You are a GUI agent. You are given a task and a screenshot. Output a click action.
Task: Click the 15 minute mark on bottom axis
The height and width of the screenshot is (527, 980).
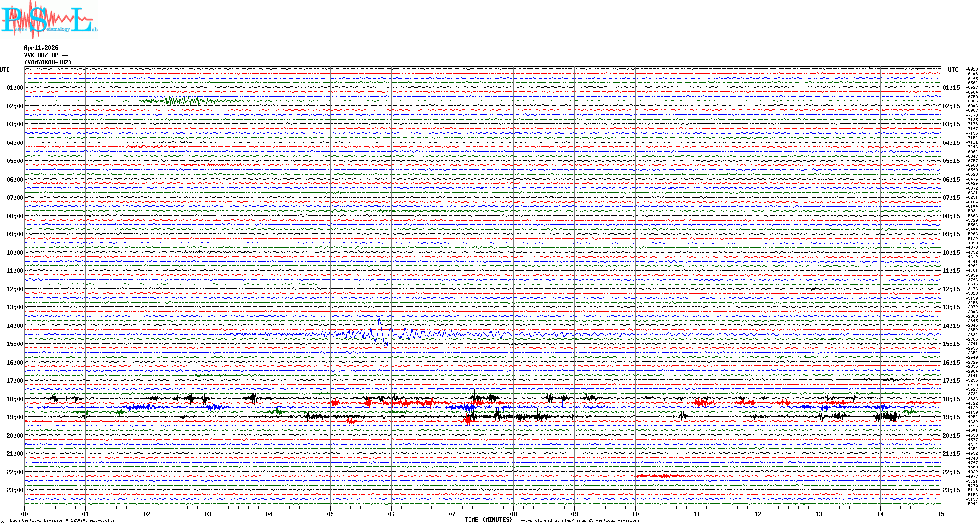(941, 514)
